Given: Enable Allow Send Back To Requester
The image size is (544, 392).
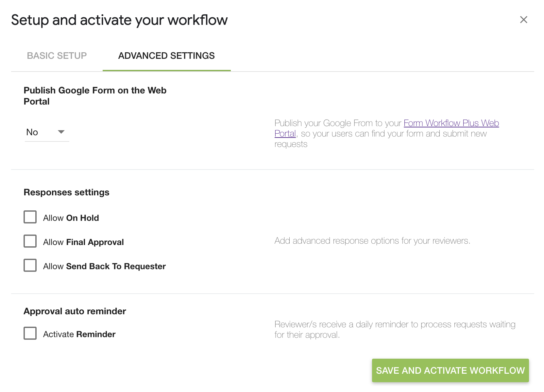Looking at the screenshot, I should click(x=30, y=266).
